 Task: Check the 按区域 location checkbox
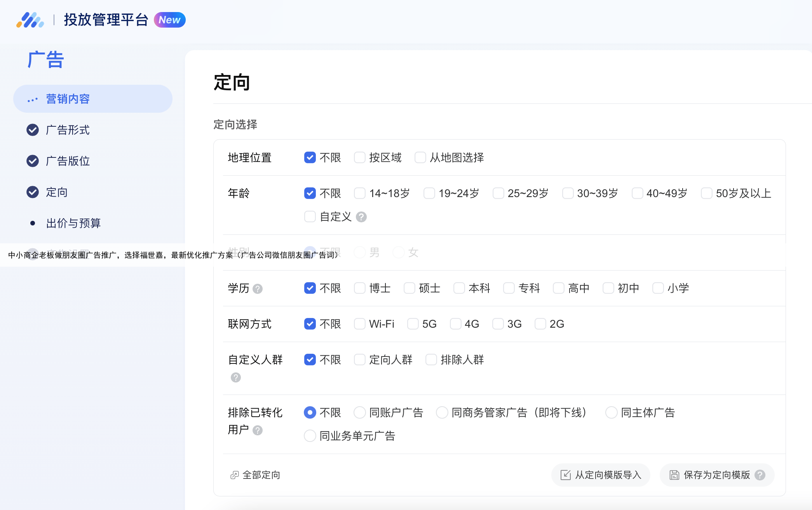tap(360, 157)
